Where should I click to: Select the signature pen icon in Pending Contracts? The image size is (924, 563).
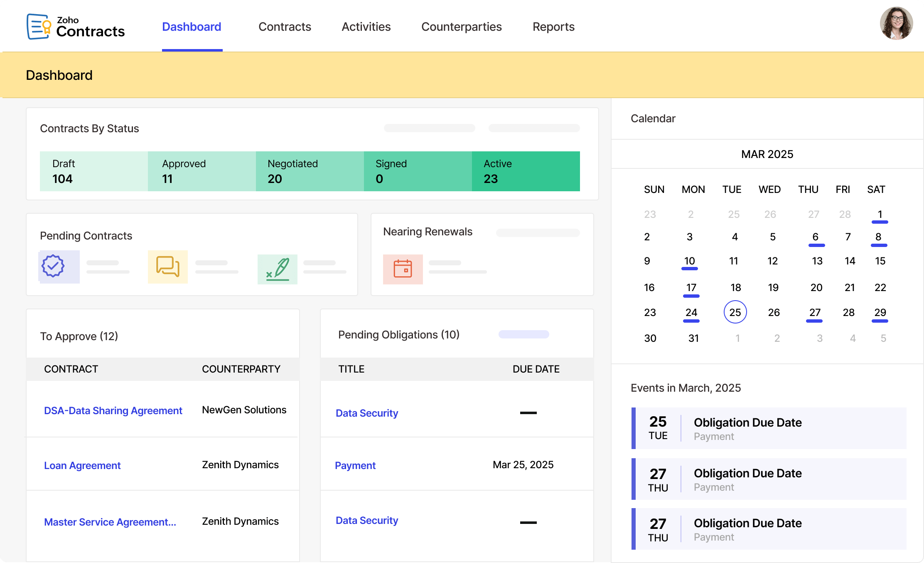pos(278,269)
